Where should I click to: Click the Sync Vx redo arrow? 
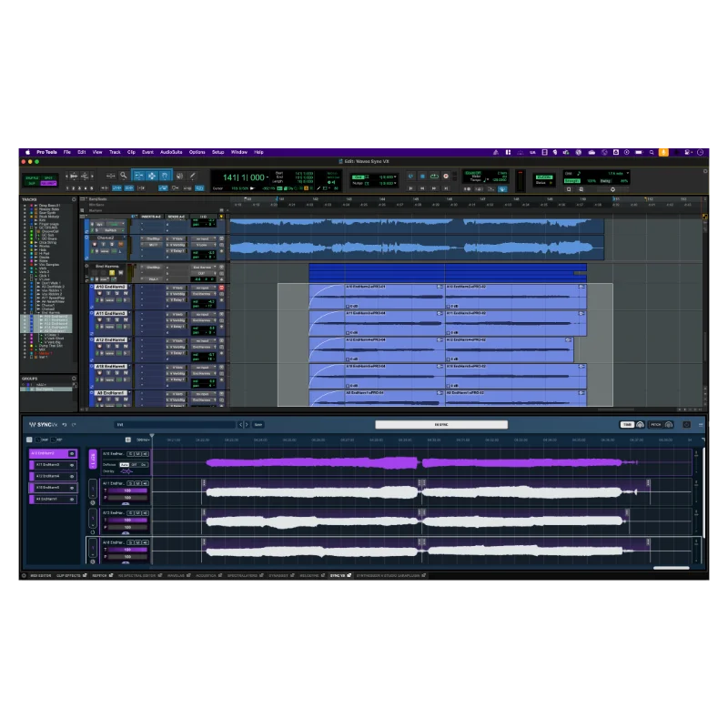pos(74,424)
